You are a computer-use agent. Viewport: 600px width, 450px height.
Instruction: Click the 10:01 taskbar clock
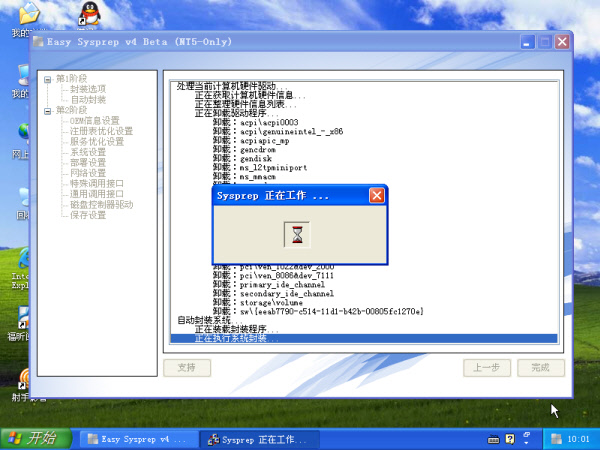(x=578, y=439)
